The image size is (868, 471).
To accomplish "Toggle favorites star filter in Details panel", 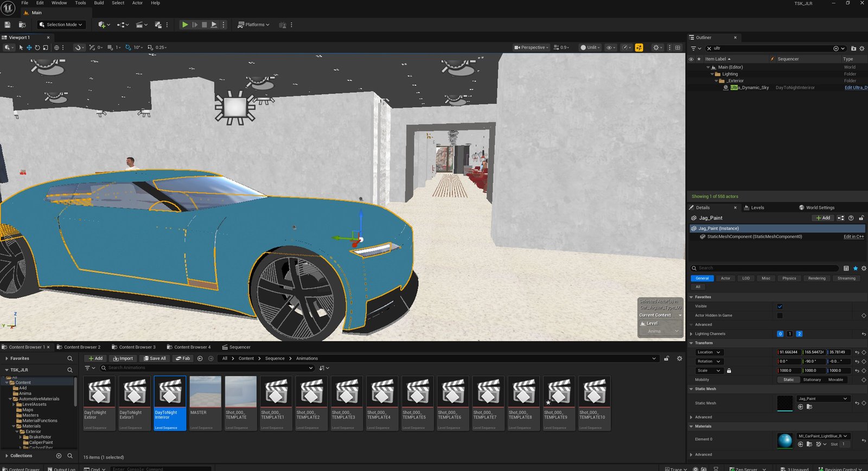I will [x=856, y=268].
